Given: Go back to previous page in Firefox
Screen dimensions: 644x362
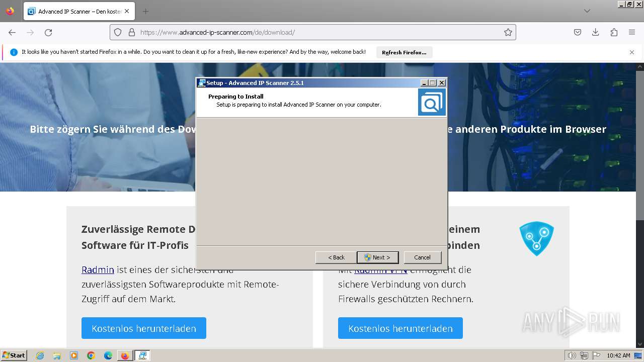Looking at the screenshot, I should tap(12, 32).
